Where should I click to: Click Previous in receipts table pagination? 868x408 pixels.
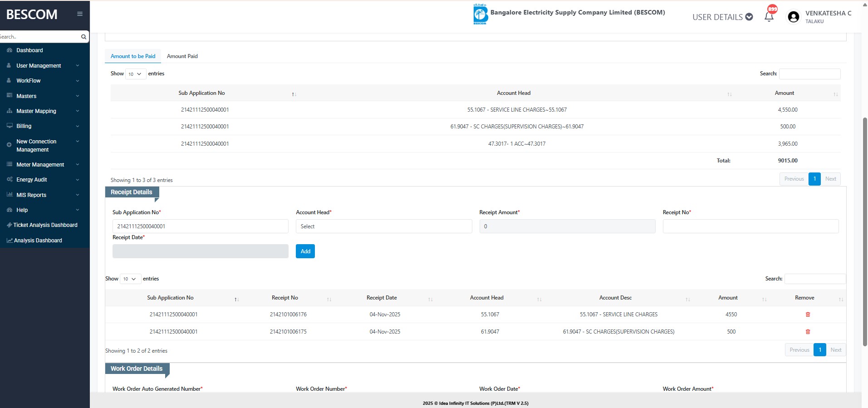799,350
